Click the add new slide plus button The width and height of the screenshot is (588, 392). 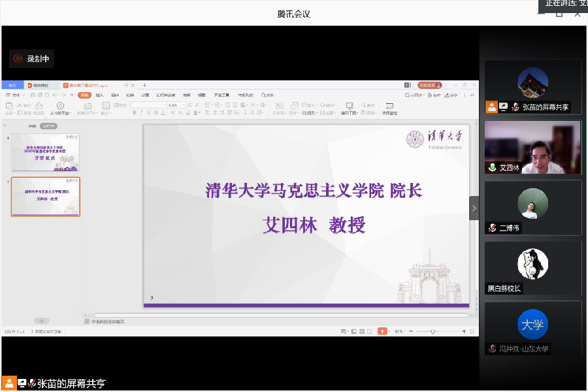41,321
